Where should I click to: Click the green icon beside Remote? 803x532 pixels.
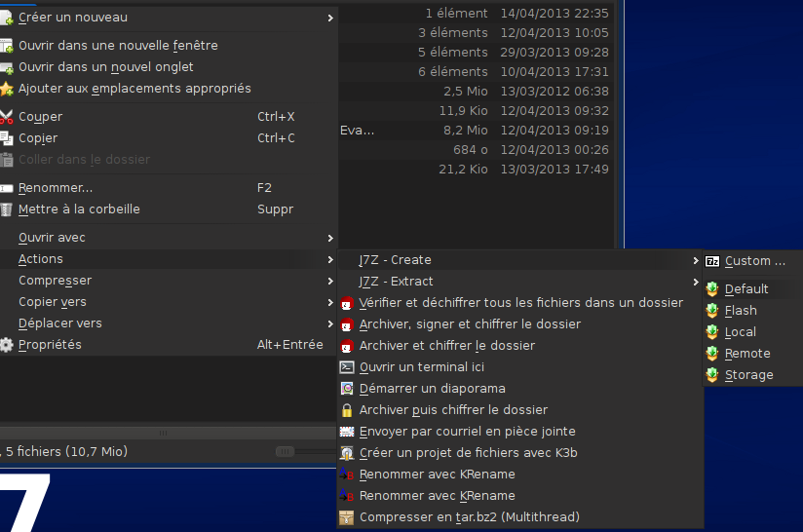[712, 354]
